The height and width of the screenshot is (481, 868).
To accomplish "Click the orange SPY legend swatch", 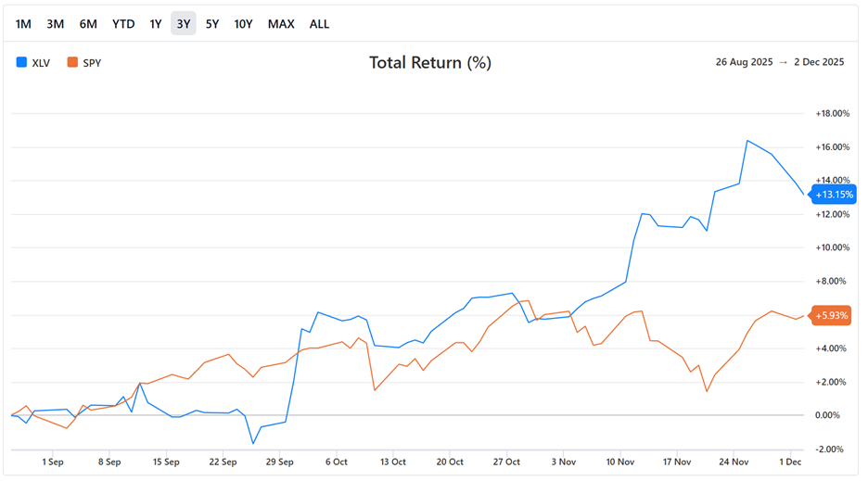I will 72,63.
